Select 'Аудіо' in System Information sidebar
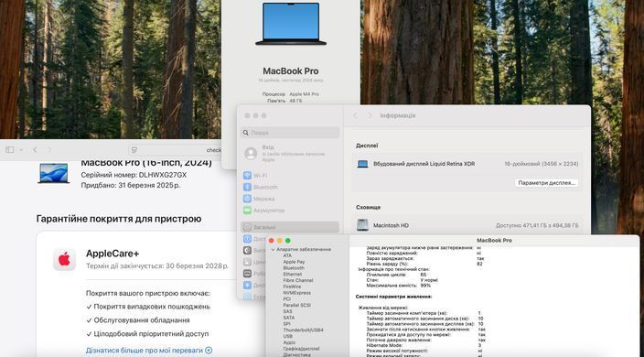 [289, 342]
